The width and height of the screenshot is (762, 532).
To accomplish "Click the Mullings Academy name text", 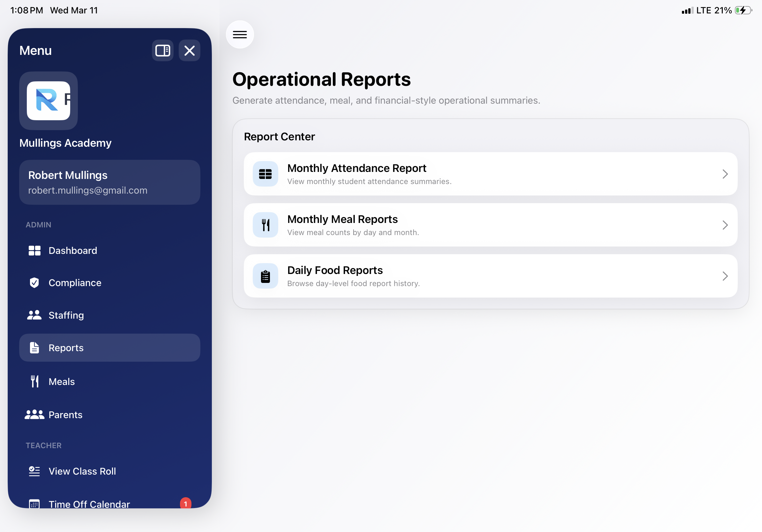I will [x=65, y=143].
